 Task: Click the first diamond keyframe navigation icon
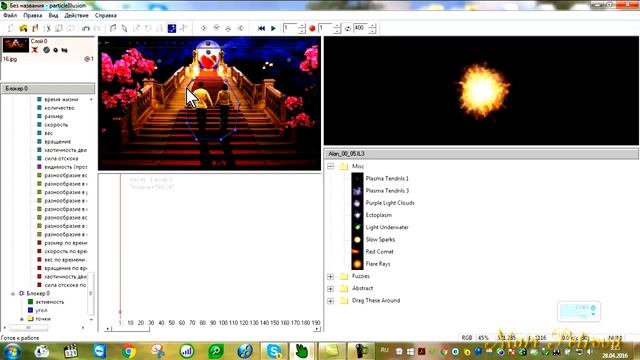pos(204,28)
